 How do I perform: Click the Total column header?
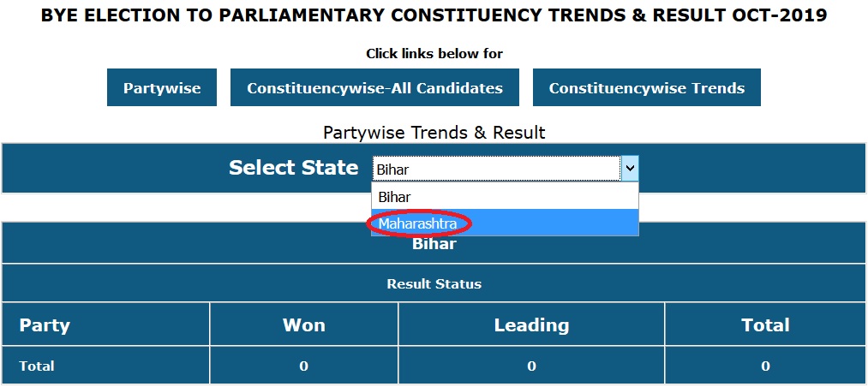point(765,325)
